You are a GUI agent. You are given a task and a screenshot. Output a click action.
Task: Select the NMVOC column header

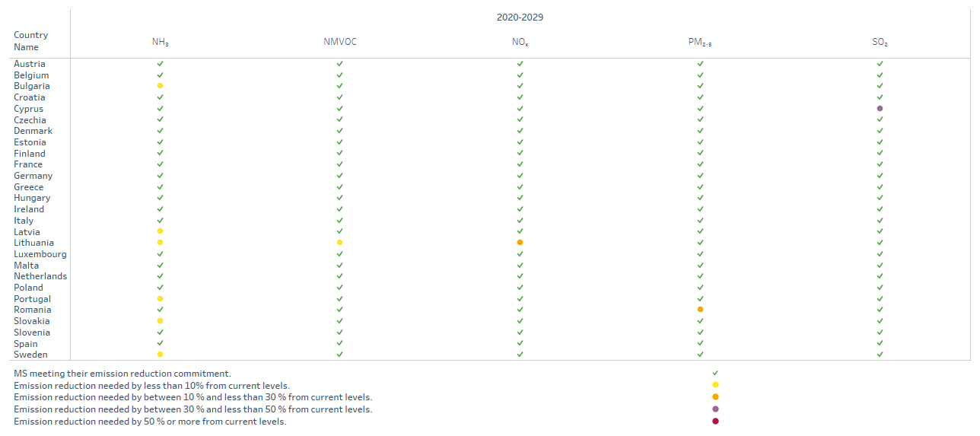click(x=339, y=42)
